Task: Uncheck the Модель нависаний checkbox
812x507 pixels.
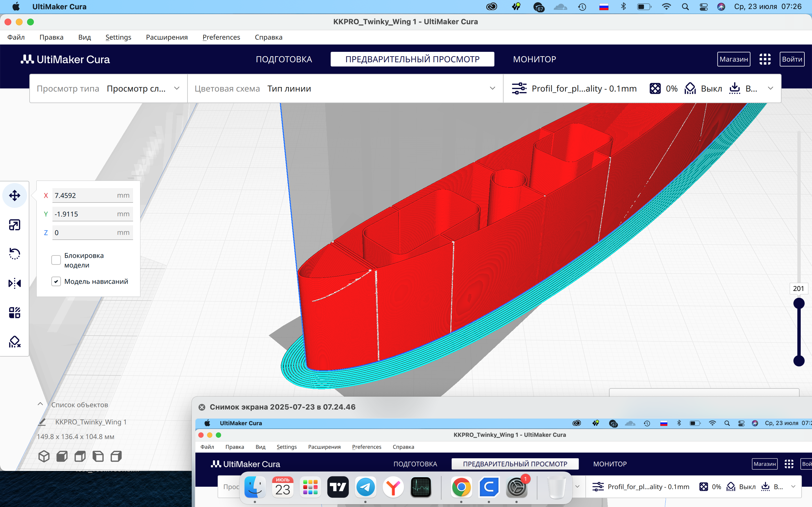Action: point(56,281)
